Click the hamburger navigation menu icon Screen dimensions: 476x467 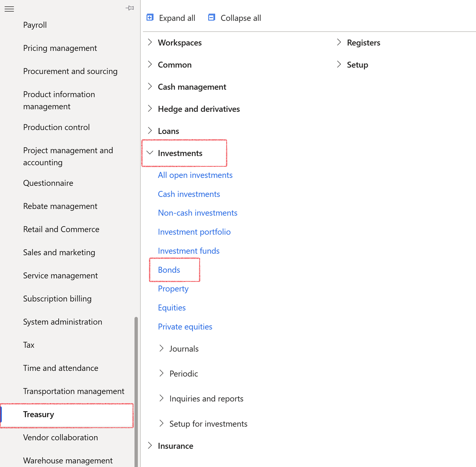(x=9, y=9)
